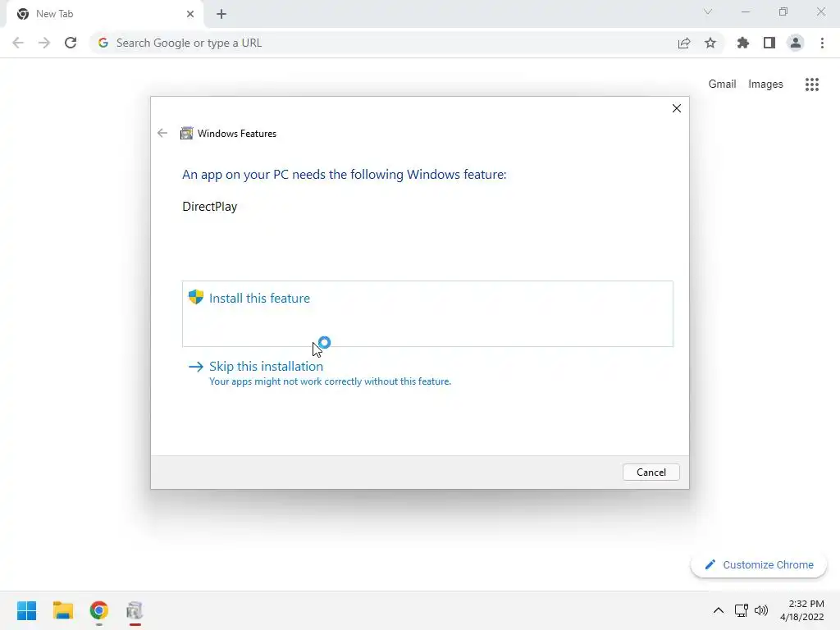The width and height of the screenshot is (840, 630).
Task: Reload the Chrome page
Action: coord(71,43)
